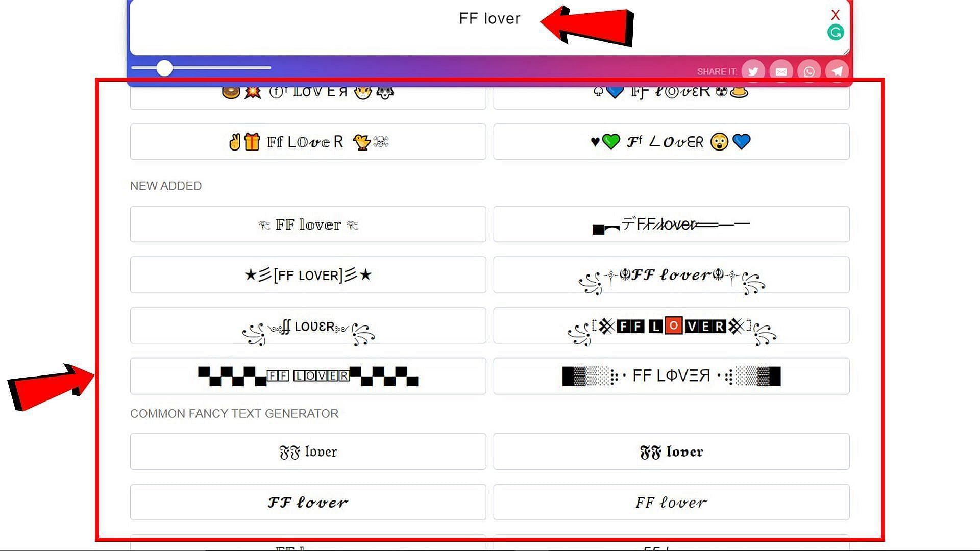Select checkerboard style FF LOVER text
Screen dimensions: 980x551
coord(308,376)
